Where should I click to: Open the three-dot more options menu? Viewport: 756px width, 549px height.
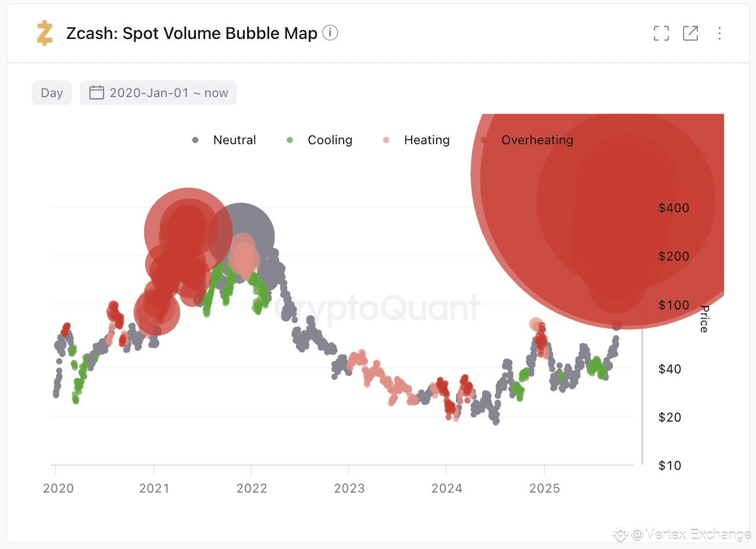[x=719, y=33]
